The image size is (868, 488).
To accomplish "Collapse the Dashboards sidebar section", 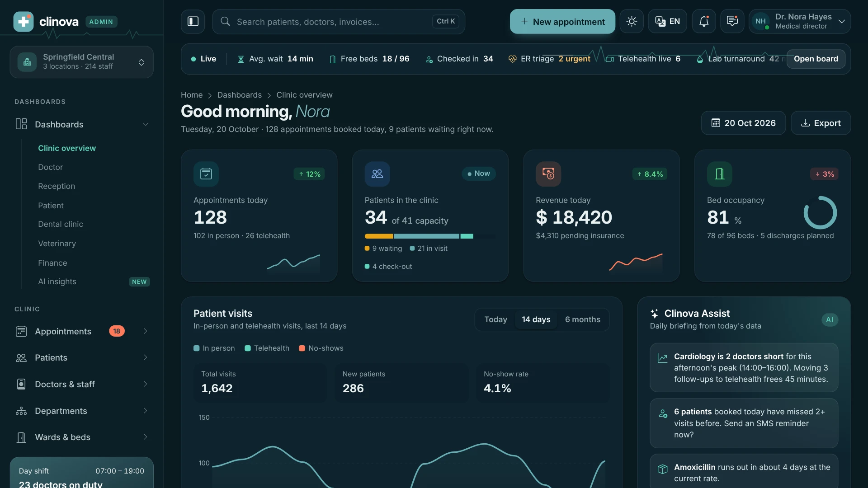I will (82, 124).
